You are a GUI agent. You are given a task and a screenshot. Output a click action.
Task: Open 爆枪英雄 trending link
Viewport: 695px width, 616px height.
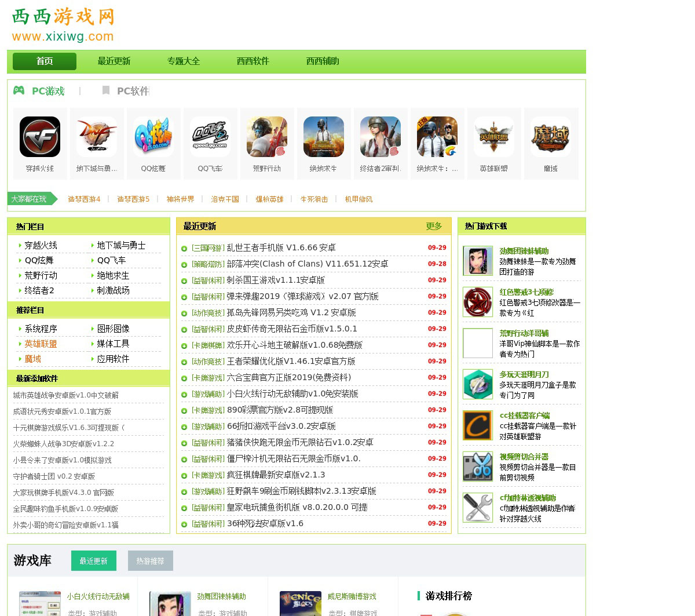click(270, 199)
